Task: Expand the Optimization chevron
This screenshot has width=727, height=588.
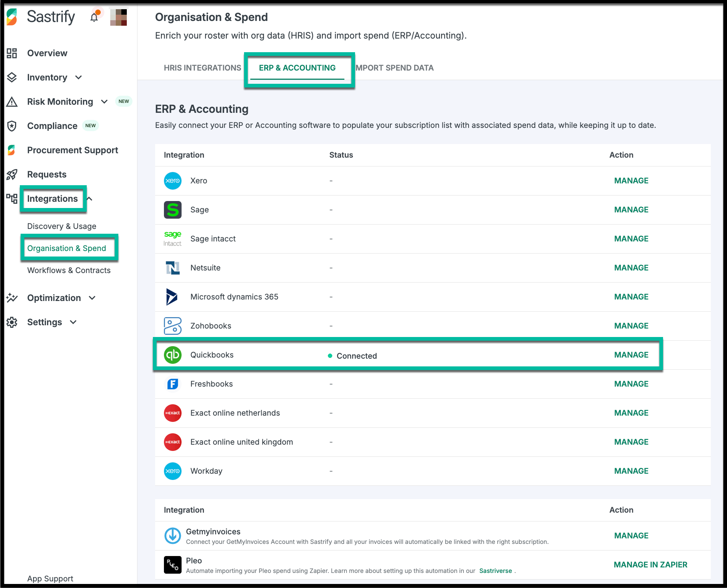Action: 92,298
